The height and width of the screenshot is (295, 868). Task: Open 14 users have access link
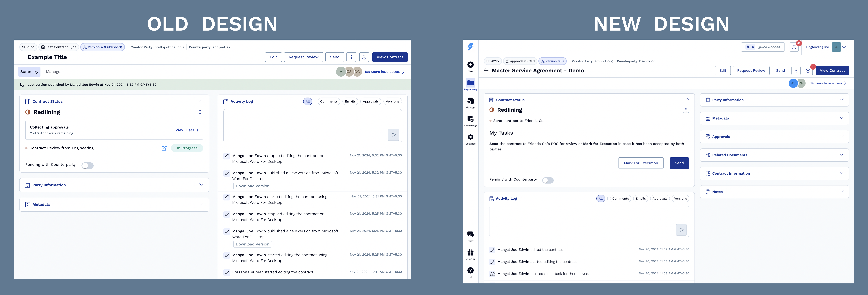(828, 84)
